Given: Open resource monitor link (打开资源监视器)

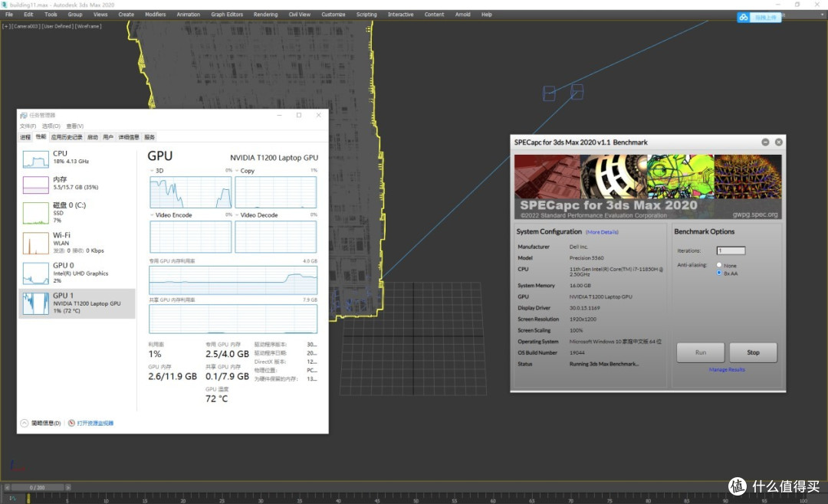Looking at the screenshot, I should 95,424.
